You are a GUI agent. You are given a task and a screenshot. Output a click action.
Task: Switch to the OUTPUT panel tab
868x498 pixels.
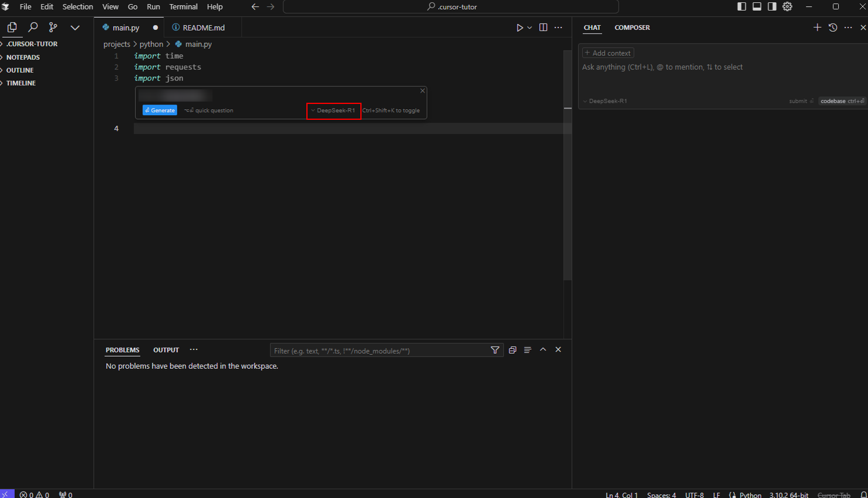coord(166,350)
